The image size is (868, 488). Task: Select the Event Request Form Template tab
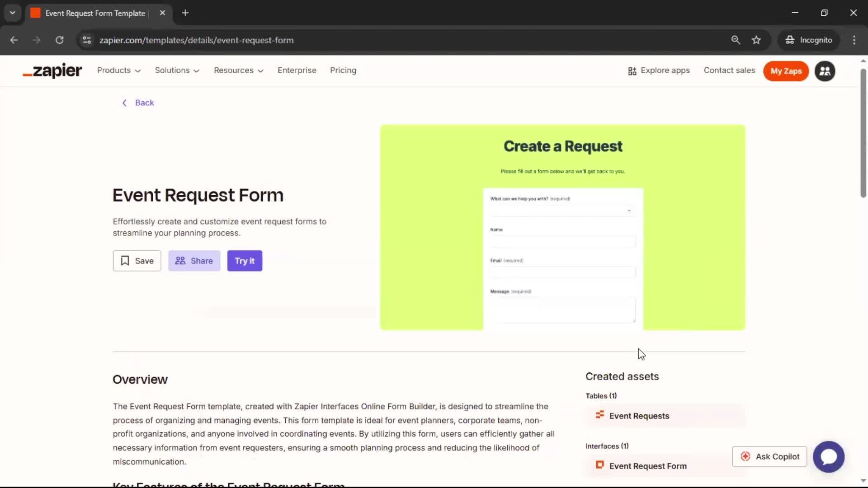tap(99, 13)
